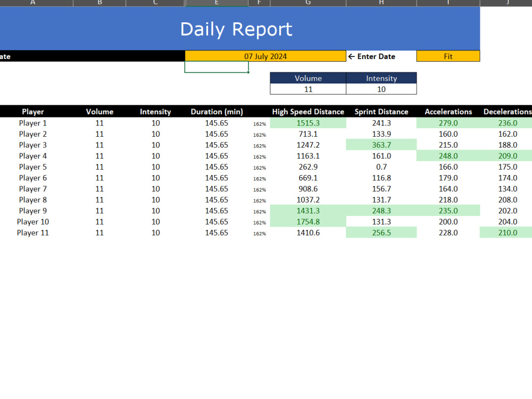Select decelerations value 236.0
This screenshot has height=399, width=532.
[x=507, y=123]
